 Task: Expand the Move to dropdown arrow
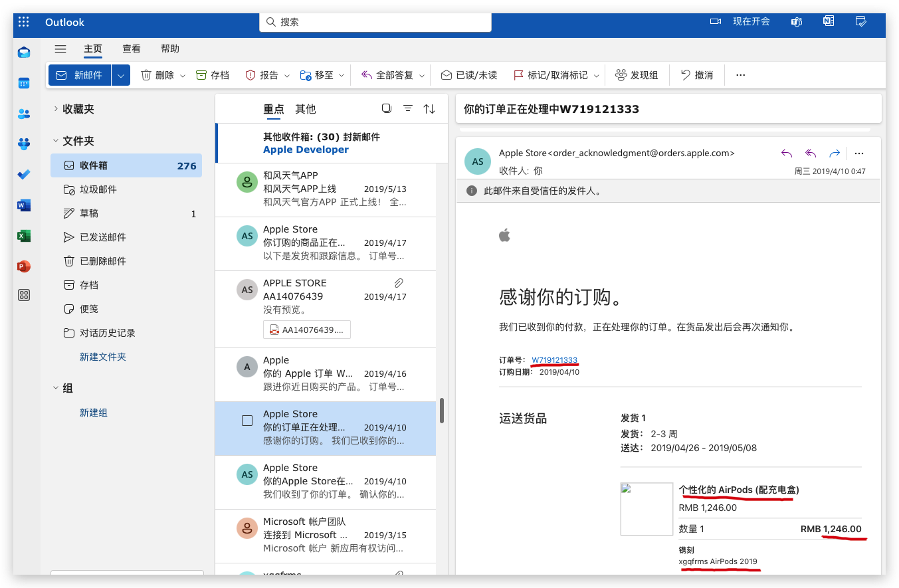click(x=342, y=76)
